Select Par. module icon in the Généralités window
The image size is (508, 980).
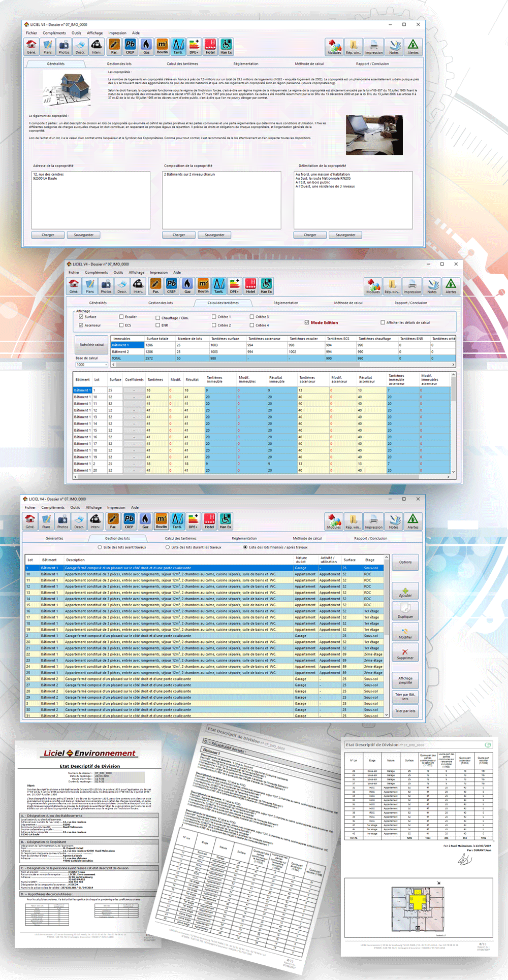tap(114, 46)
